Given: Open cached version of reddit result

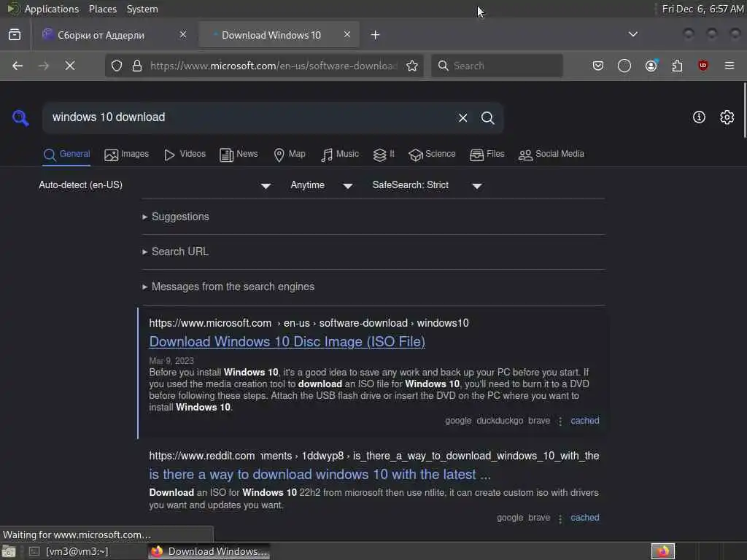Looking at the screenshot, I should [x=585, y=518].
